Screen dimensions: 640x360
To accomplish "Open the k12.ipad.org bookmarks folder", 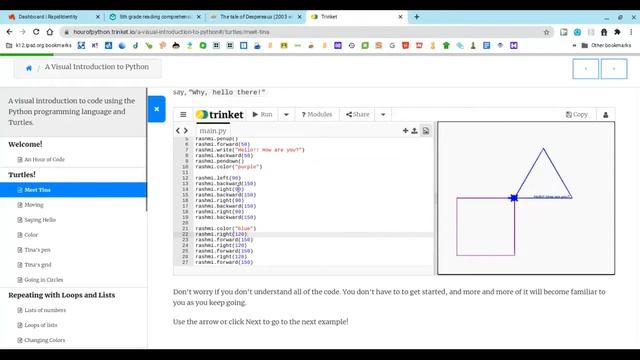I will [39, 45].
